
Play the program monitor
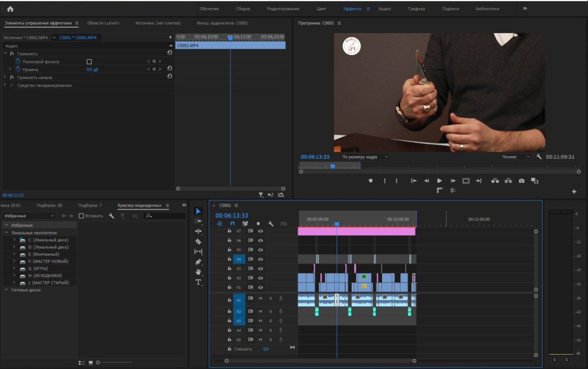[x=439, y=181]
